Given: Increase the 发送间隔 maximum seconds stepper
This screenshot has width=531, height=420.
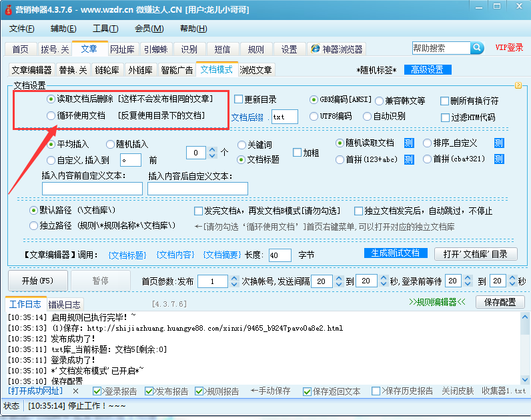Looking at the screenshot, I should click(x=384, y=278).
